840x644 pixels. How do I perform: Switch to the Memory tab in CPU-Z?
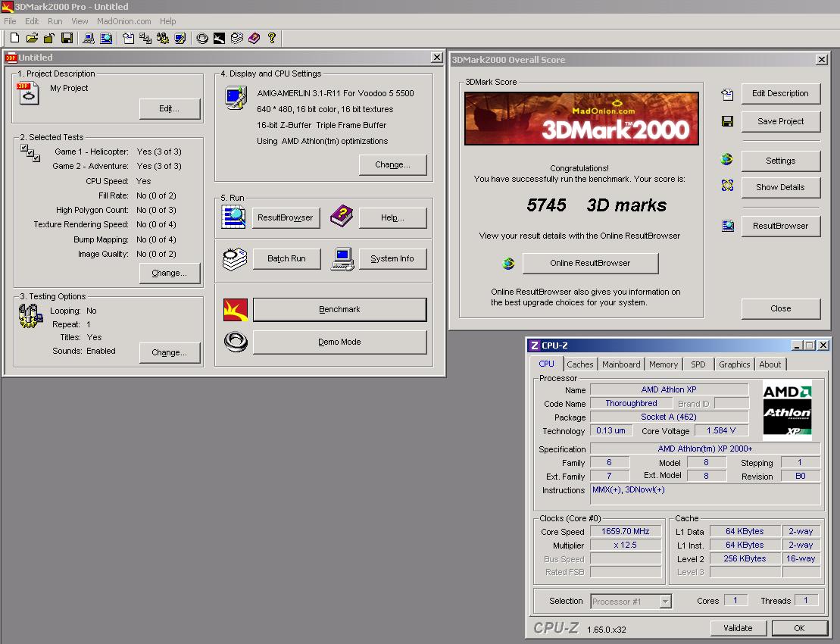(664, 364)
